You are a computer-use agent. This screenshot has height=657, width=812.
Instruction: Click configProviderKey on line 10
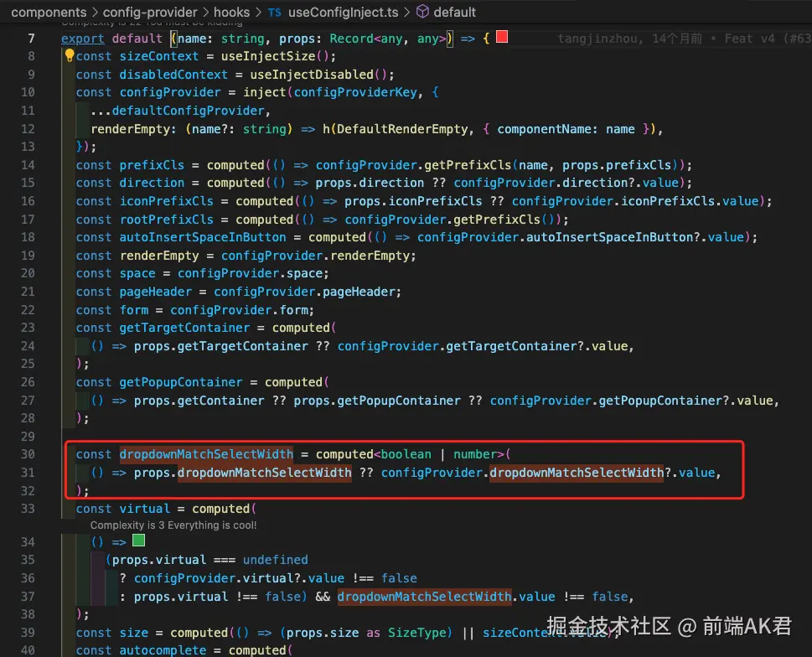coord(355,92)
